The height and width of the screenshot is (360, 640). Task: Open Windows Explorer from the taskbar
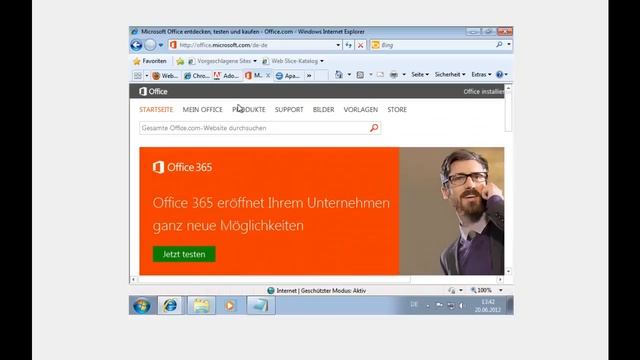tap(201, 306)
